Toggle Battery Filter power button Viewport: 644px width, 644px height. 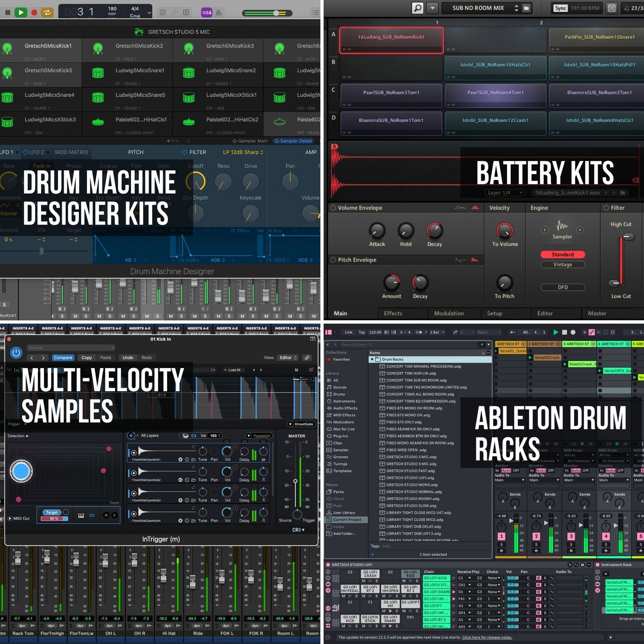pyautogui.click(x=606, y=208)
